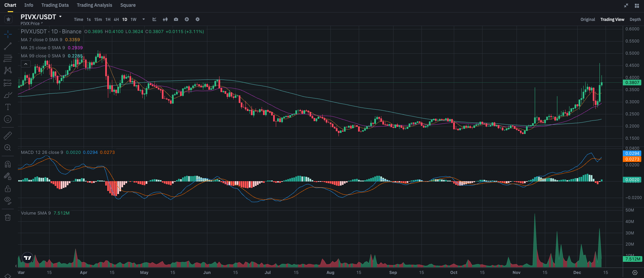644x278 pixels.
Task: Add PIVX/USDT to favorites with the star icon
Action: pyautogui.click(x=8, y=19)
